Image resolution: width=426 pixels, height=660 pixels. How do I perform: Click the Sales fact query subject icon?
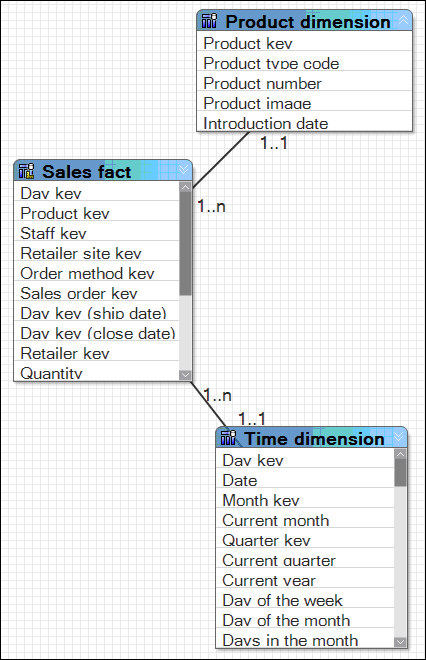tap(26, 171)
